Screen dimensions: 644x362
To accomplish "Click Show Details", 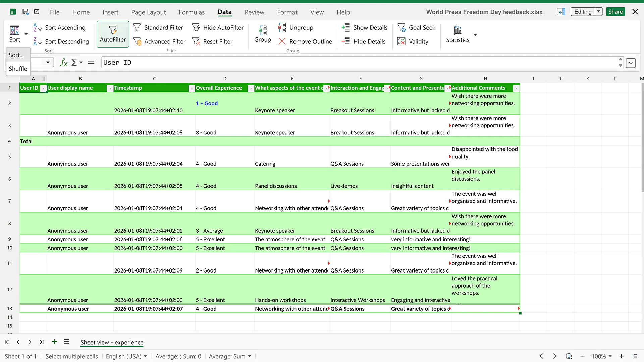I will [x=364, y=27].
